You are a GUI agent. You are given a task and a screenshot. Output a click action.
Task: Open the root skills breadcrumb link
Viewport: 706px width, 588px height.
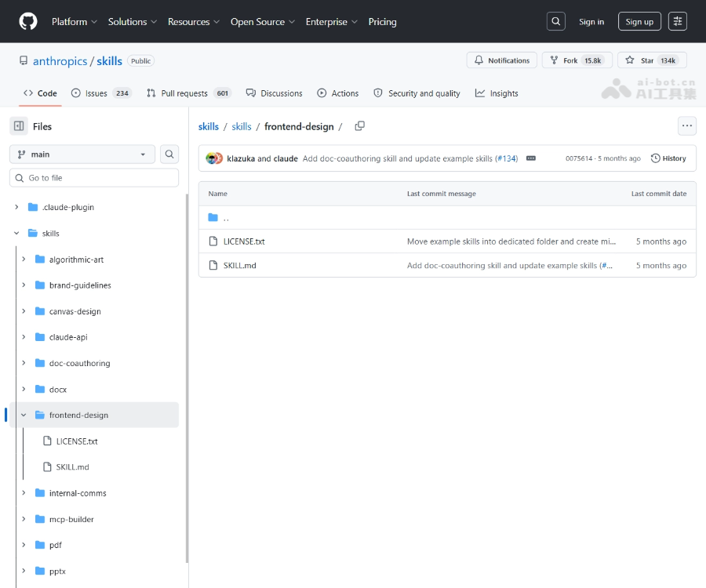tap(209, 126)
